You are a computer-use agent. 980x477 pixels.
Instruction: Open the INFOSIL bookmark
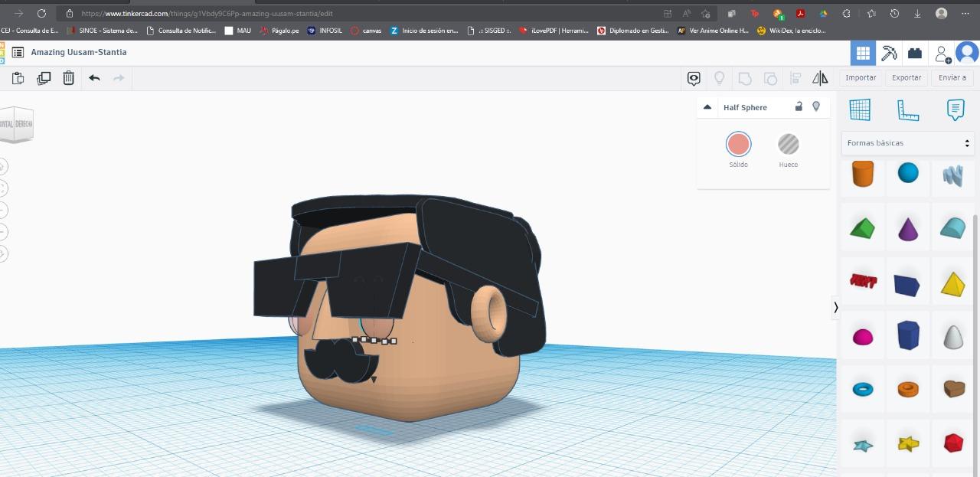[325, 31]
